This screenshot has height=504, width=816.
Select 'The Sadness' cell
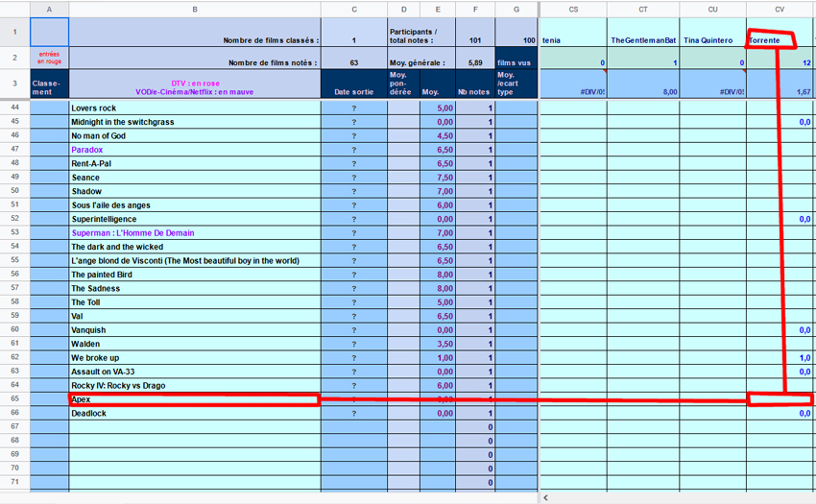[x=195, y=288]
